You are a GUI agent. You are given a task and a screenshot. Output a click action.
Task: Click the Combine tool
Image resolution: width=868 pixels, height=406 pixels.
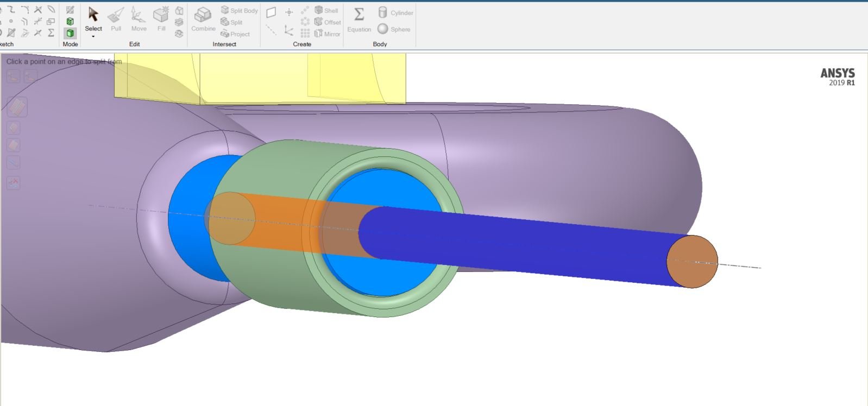pyautogui.click(x=203, y=19)
